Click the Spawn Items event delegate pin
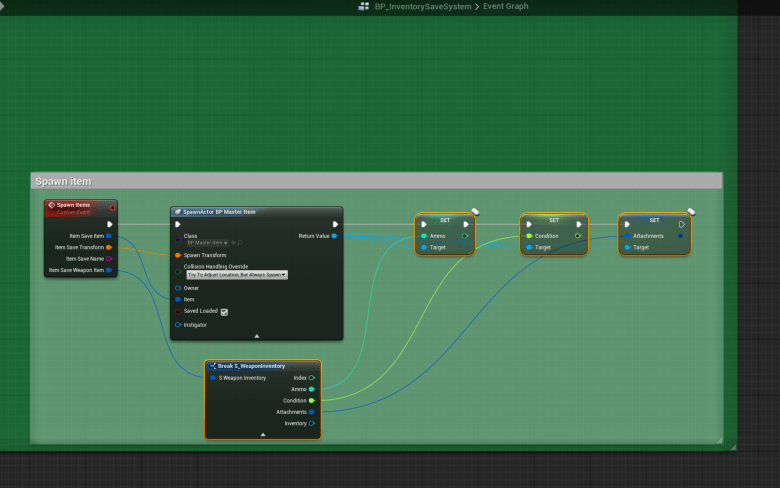Screen dimensions: 780x488 (x=112, y=207)
